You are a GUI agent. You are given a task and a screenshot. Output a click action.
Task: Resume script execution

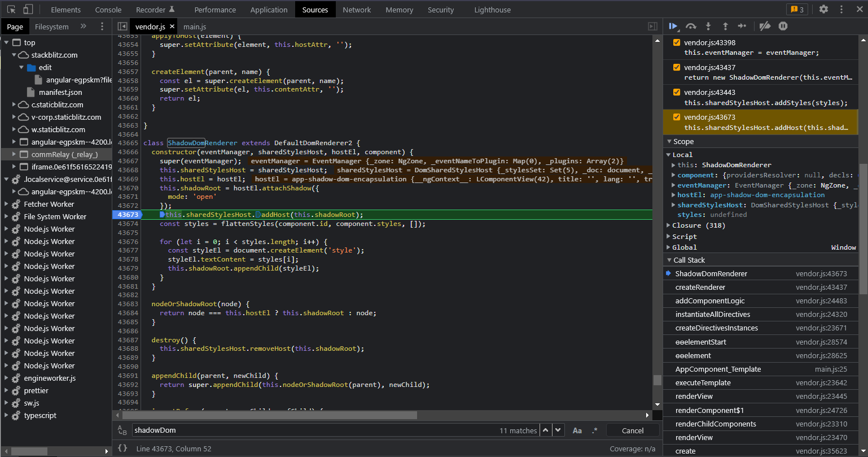click(673, 26)
